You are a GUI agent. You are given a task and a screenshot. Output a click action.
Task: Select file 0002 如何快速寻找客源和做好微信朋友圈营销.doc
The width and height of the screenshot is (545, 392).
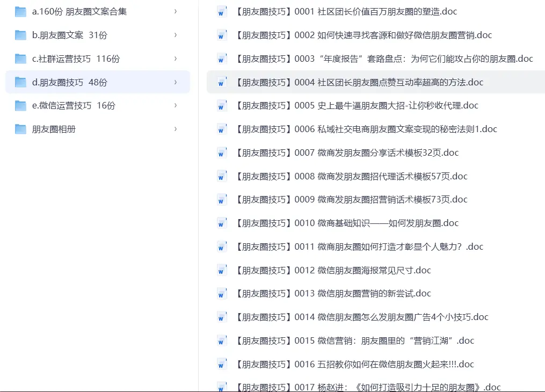point(376,35)
